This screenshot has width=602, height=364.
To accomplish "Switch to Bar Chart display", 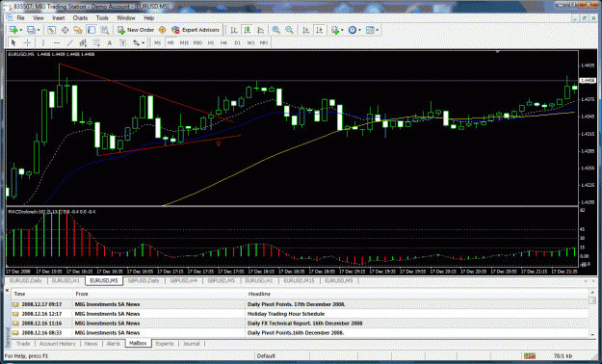I will (x=233, y=30).
